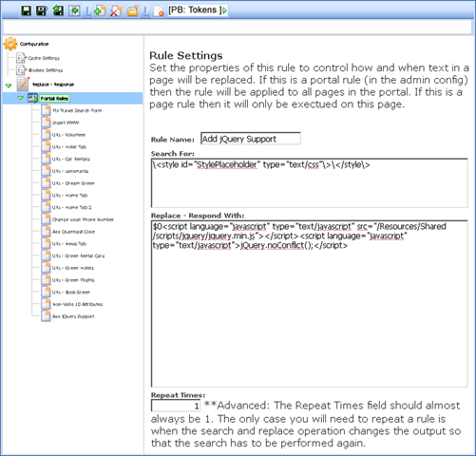Select the Insert WWW rule
Viewport: 476px width, 456px height.
click(66, 123)
